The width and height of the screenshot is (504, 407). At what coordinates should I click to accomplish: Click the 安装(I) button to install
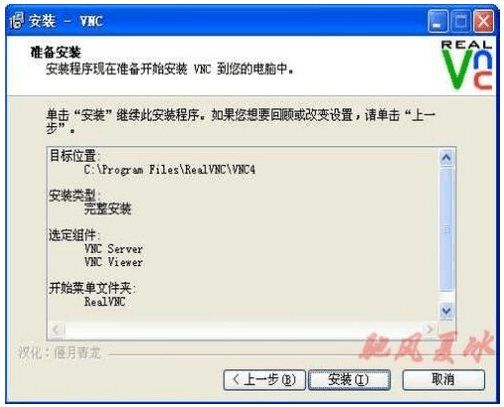pos(349,379)
